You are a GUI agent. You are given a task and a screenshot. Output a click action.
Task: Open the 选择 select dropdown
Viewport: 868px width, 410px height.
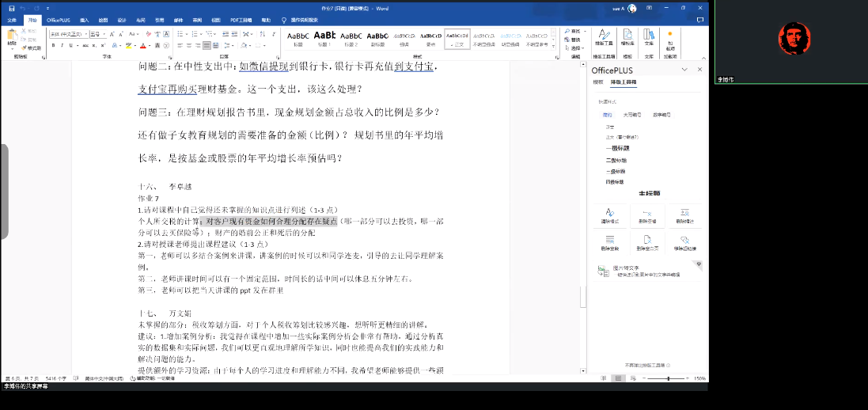point(575,48)
